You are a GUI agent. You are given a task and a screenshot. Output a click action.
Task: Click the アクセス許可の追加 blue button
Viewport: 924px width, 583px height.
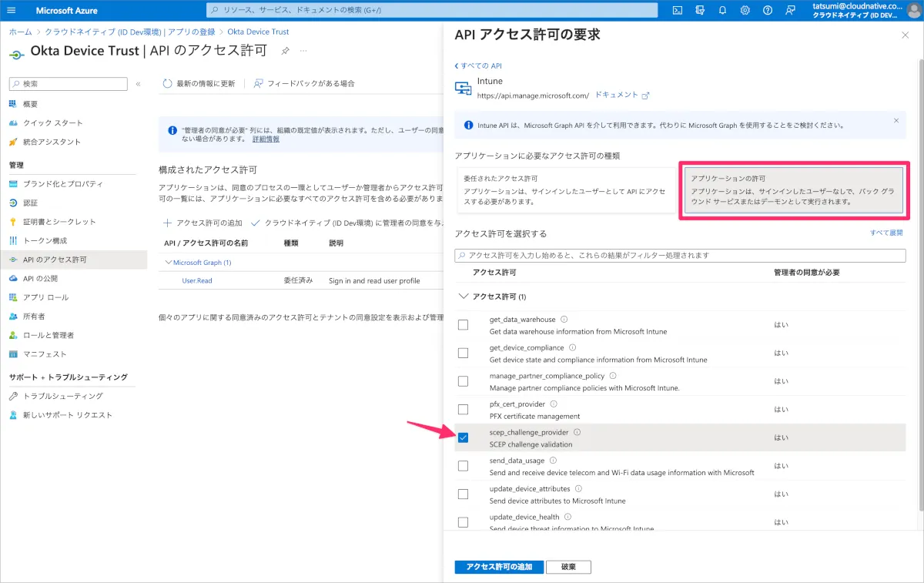pyautogui.click(x=499, y=567)
